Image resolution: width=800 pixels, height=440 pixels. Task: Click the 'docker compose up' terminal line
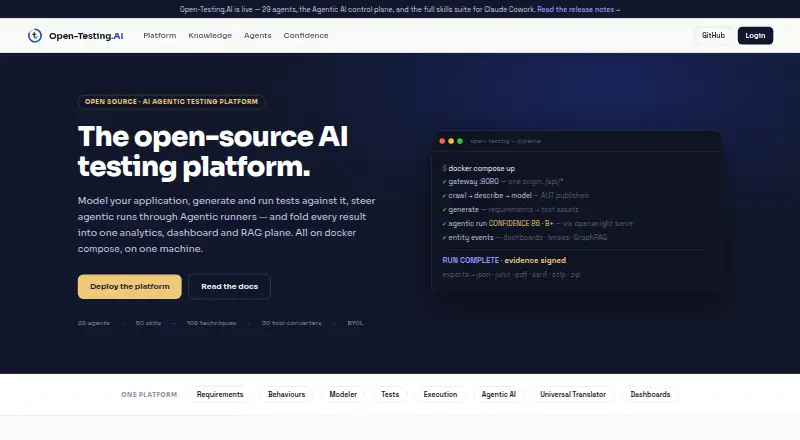[x=479, y=168]
